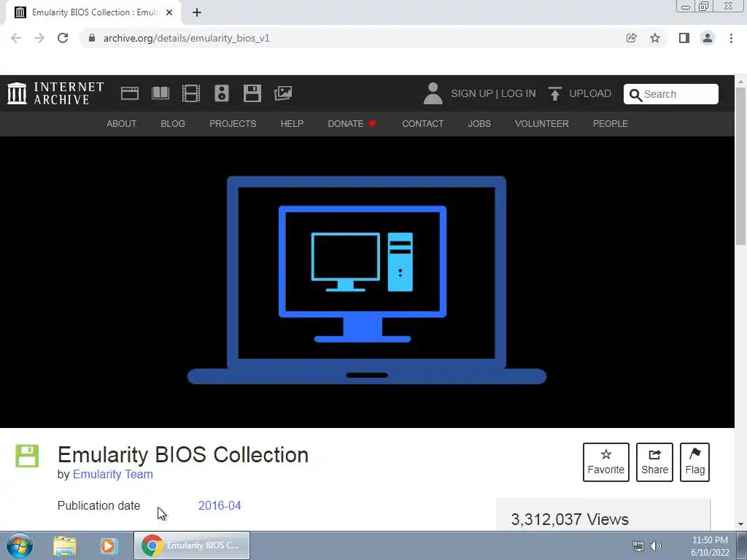Open the Windows Start button
Image resolution: width=747 pixels, height=560 pixels.
pos(20,545)
